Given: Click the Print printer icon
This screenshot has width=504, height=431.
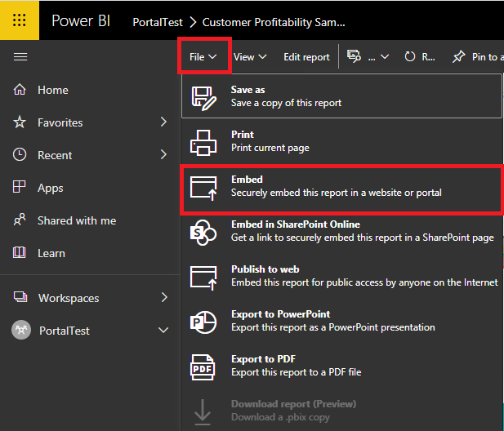Looking at the screenshot, I should pos(203,143).
